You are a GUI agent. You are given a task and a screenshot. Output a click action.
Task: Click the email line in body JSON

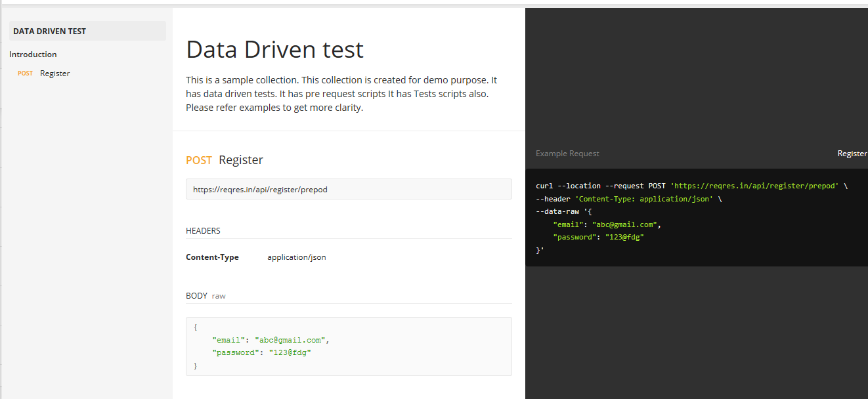[x=270, y=340]
